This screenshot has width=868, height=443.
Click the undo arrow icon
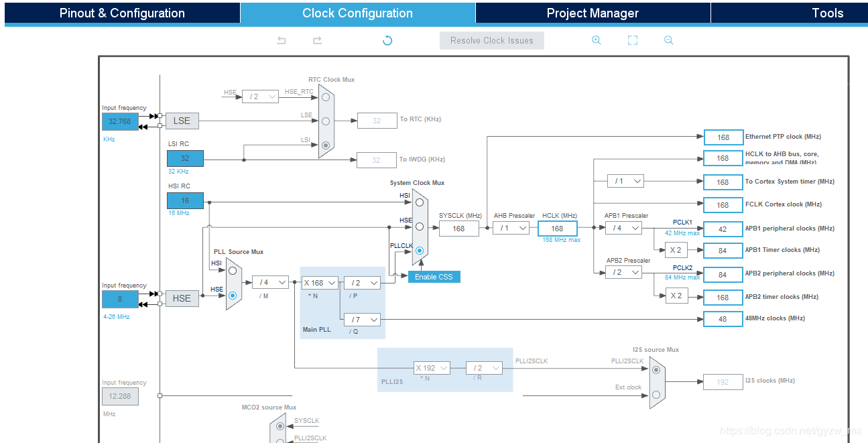(x=282, y=41)
